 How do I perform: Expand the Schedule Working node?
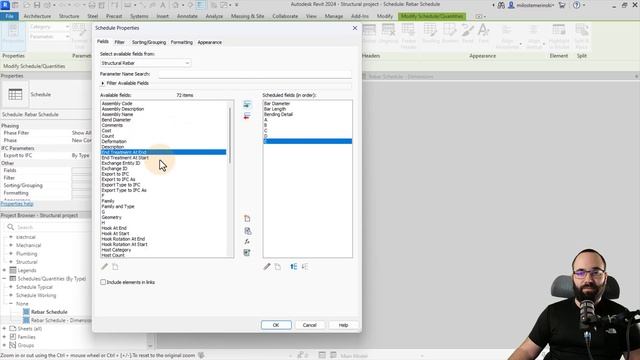tap(11, 295)
